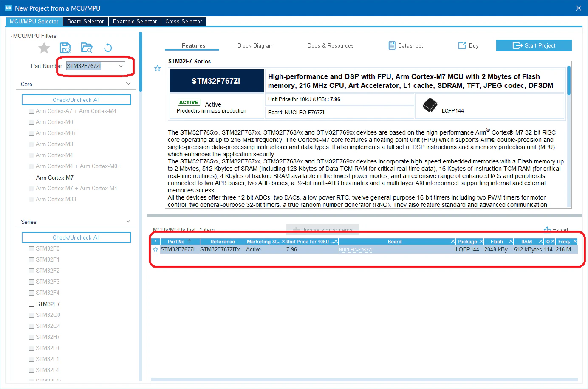Collapse the Series filter section
The height and width of the screenshot is (389, 588).
(x=128, y=221)
